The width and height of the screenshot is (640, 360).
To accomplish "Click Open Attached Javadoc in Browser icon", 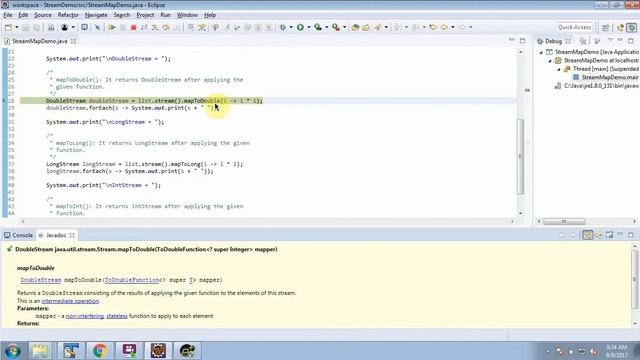I will pos(609,235).
